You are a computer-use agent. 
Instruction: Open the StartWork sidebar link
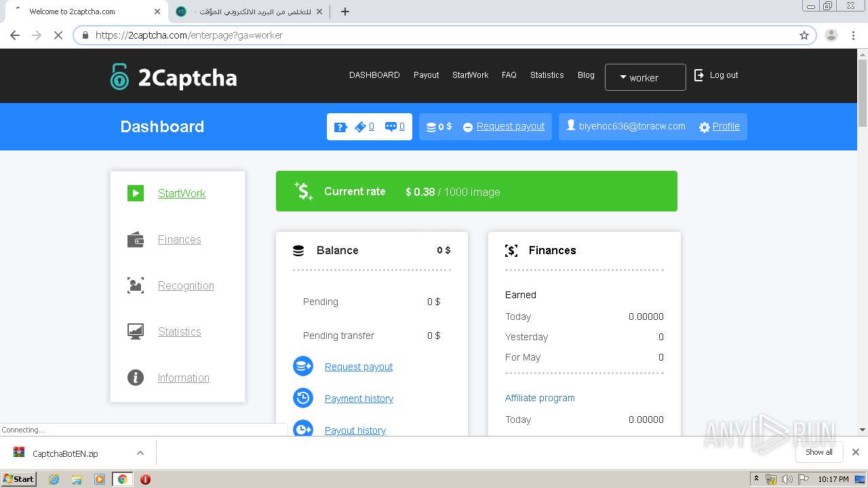tap(182, 193)
